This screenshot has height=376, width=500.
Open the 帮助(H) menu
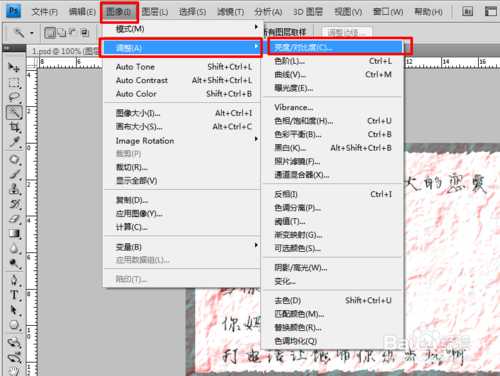428,12
